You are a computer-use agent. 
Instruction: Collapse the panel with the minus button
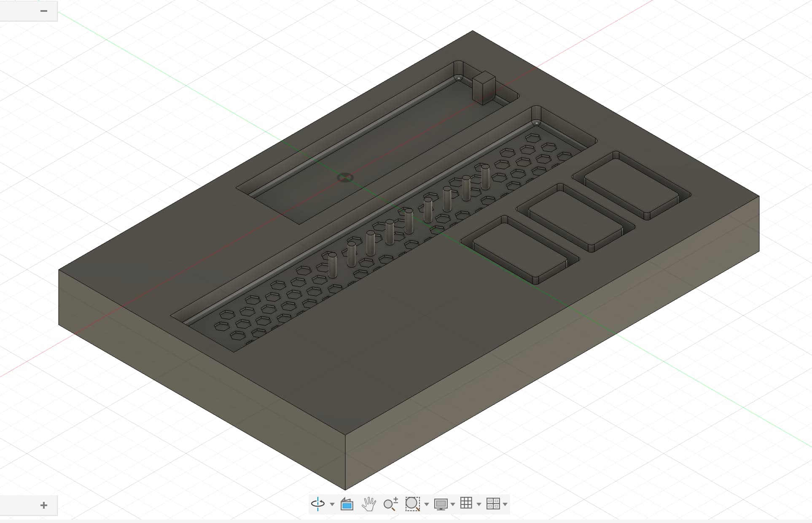[x=43, y=11]
